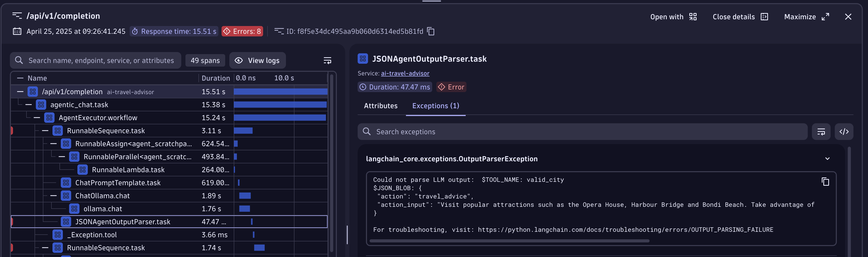Select the Exceptions (1) tab
868x257 pixels.
435,106
